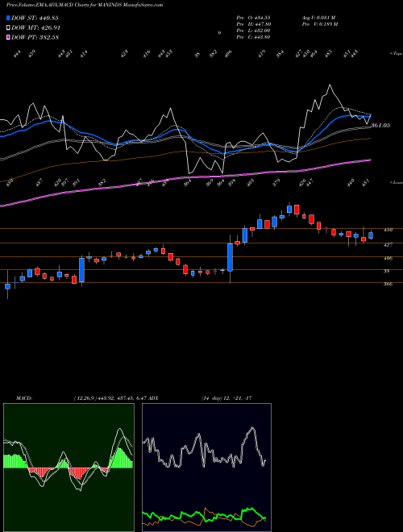Click the white DOW MT legend swatch

(8, 27)
